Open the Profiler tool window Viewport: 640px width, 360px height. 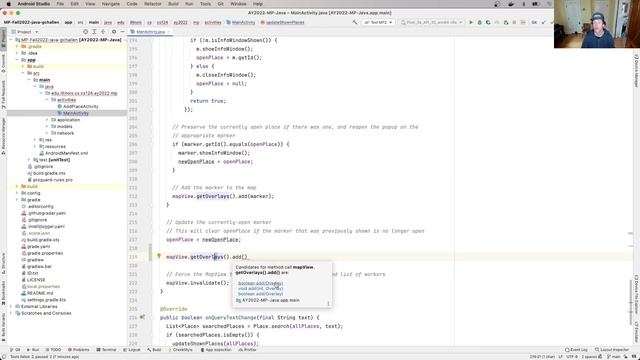[247, 350]
